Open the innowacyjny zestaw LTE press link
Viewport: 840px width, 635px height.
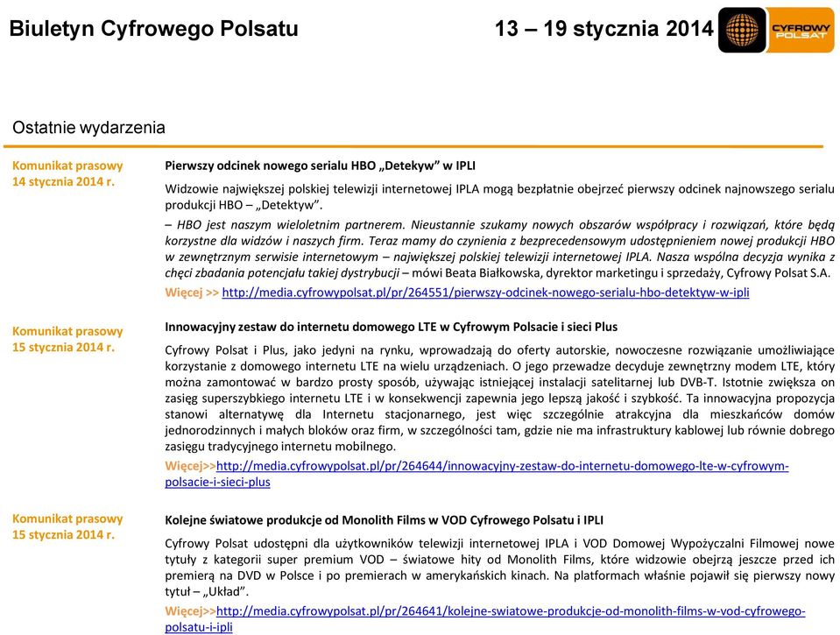[x=476, y=474]
